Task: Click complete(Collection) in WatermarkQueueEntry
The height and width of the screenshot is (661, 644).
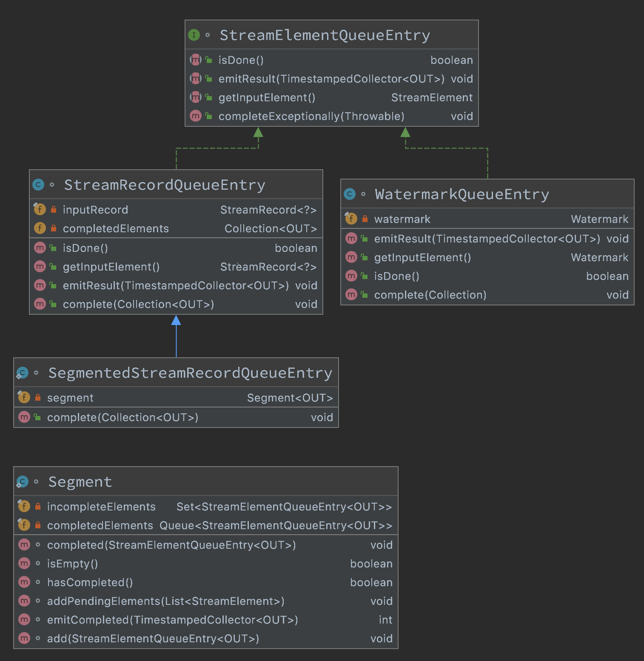Action: 487,295
